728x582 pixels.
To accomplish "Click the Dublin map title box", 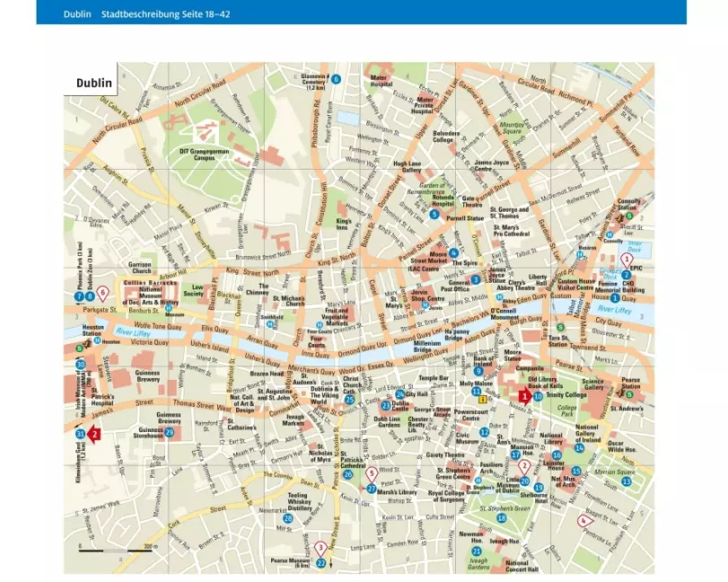I will [92, 83].
